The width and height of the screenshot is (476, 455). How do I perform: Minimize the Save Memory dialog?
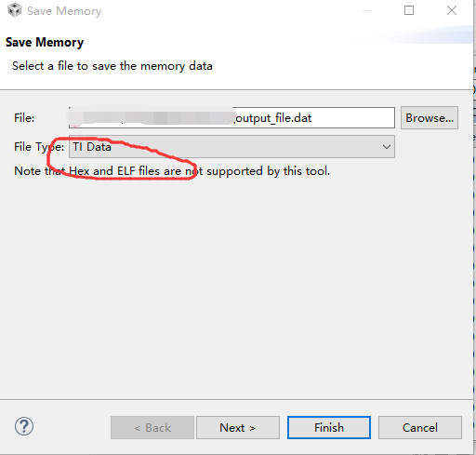coord(367,10)
